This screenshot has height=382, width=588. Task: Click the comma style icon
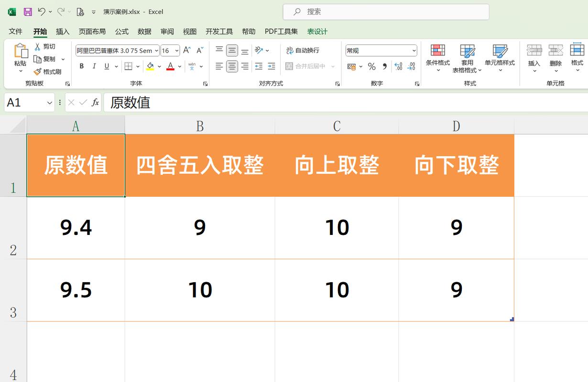(384, 66)
